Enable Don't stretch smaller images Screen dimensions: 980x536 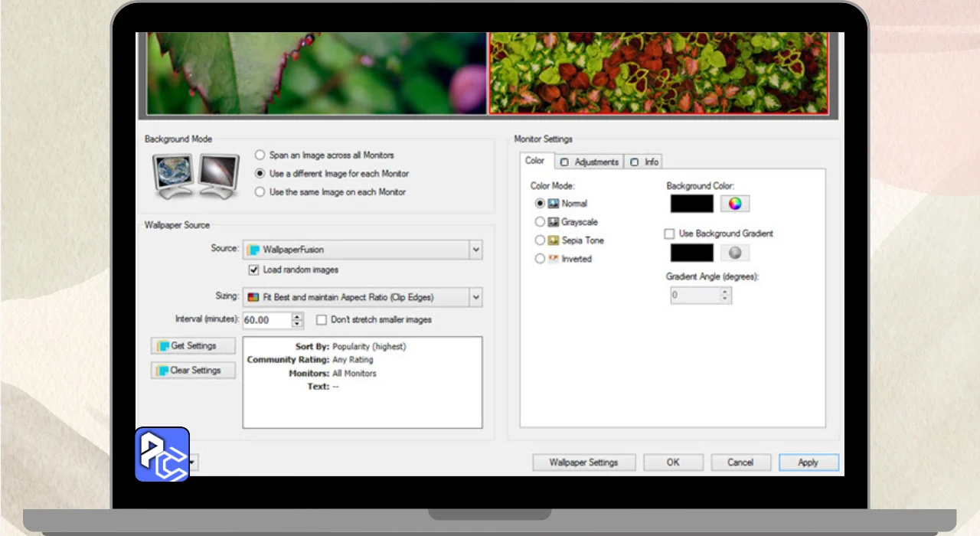(322, 320)
